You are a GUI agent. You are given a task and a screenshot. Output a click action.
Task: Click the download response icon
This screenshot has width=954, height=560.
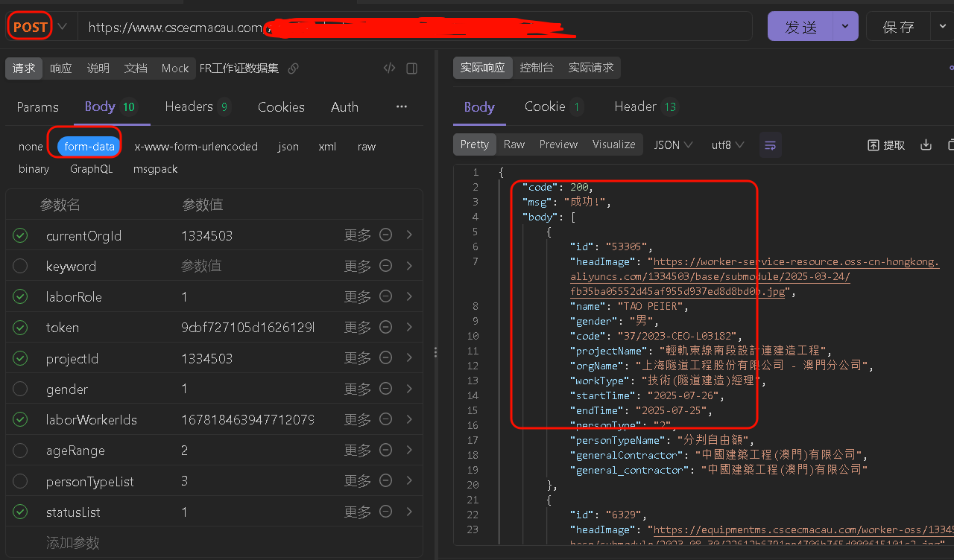(x=926, y=144)
